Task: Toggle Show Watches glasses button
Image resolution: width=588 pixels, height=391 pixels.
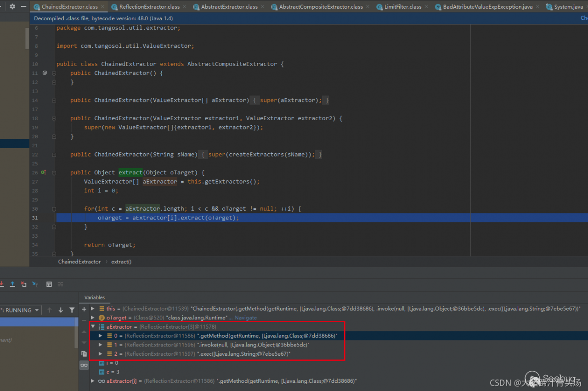Action: (x=84, y=365)
